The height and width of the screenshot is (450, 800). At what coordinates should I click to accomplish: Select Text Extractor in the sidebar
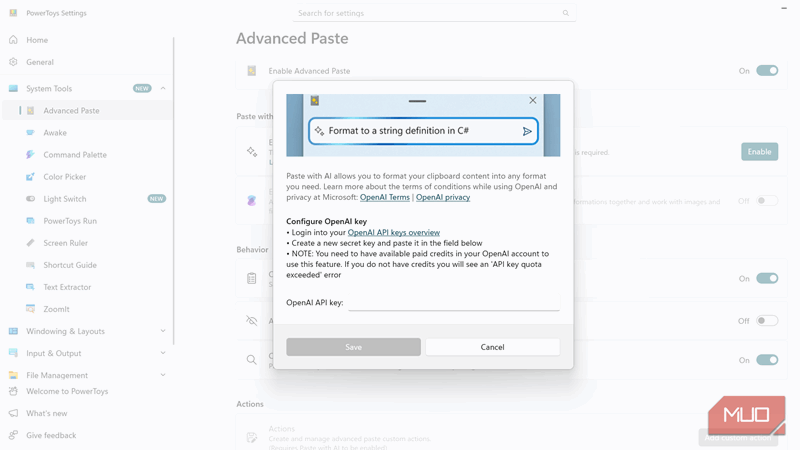coord(87,287)
